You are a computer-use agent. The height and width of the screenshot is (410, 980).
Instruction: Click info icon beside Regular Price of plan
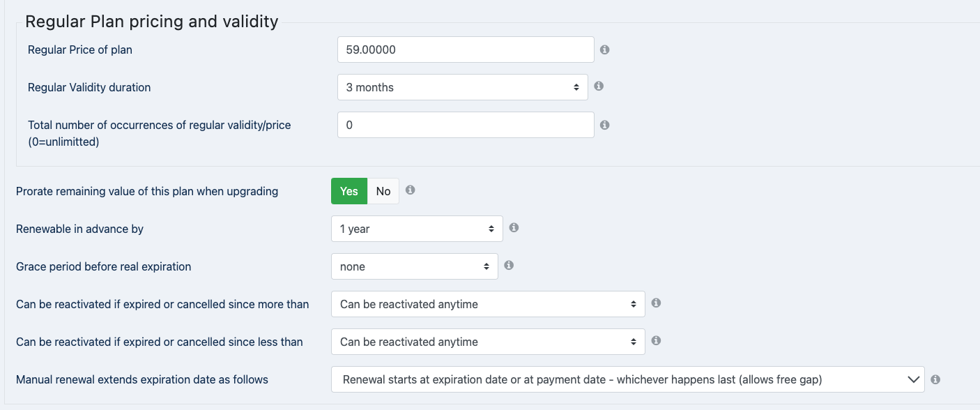click(605, 50)
